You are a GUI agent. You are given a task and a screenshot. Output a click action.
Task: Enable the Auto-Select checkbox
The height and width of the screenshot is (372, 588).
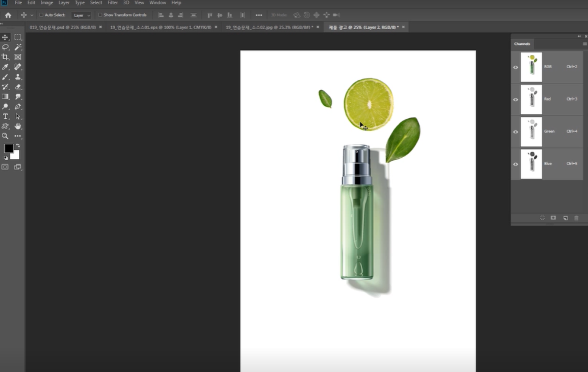[41, 15]
